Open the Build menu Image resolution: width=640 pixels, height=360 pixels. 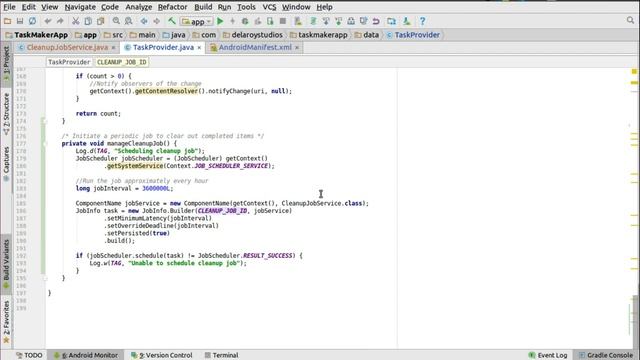click(203, 7)
